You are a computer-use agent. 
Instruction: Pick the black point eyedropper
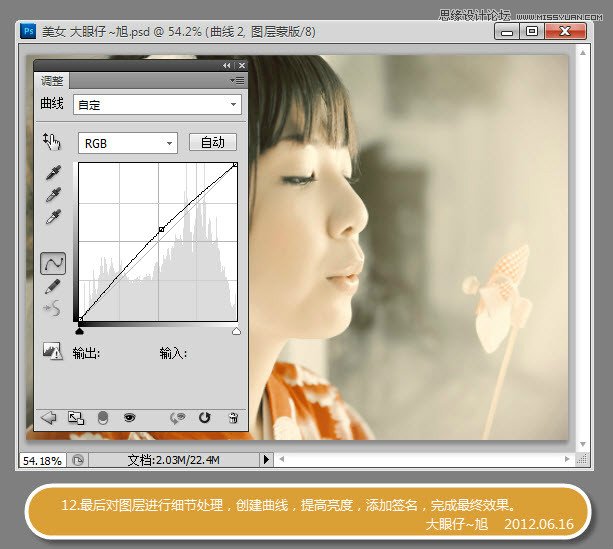tap(53, 172)
